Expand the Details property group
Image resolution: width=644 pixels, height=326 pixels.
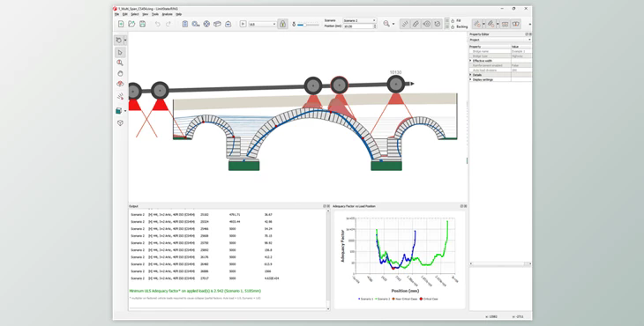click(x=471, y=75)
